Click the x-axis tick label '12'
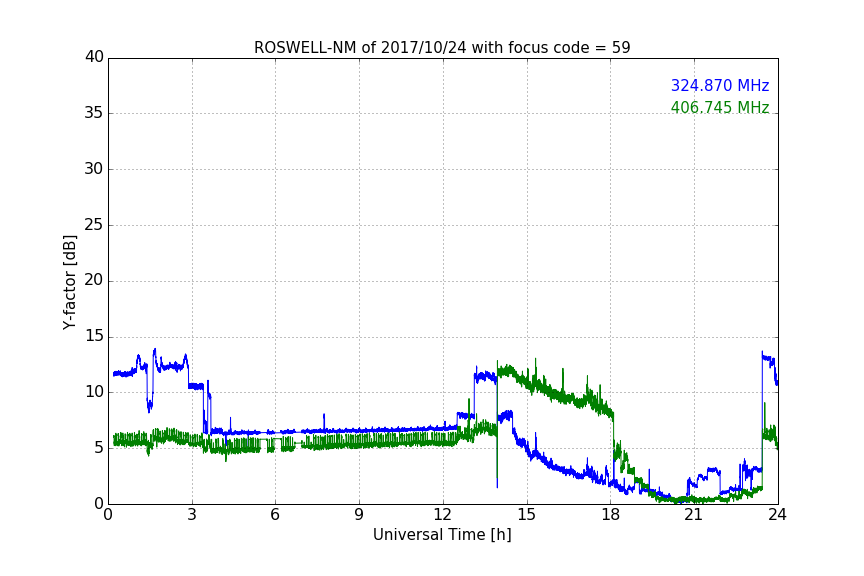The image size is (864, 576). [442, 515]
